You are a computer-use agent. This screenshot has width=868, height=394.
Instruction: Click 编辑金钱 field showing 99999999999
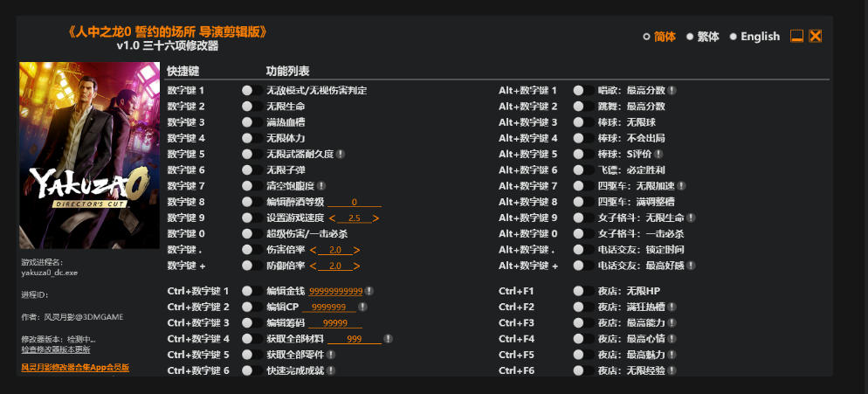336,291
